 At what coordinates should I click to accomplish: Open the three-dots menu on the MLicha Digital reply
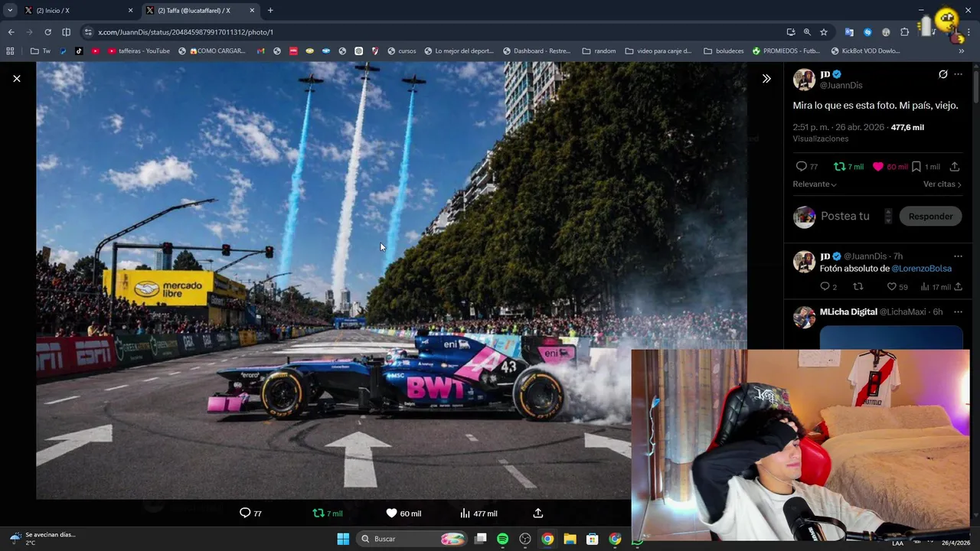coord(958,312)
